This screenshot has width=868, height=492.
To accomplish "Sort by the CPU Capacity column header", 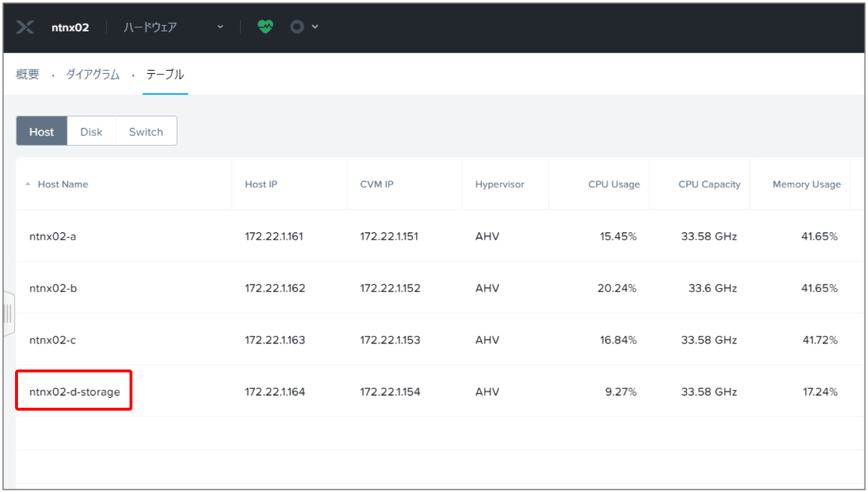I will click(x=710, y=184).
